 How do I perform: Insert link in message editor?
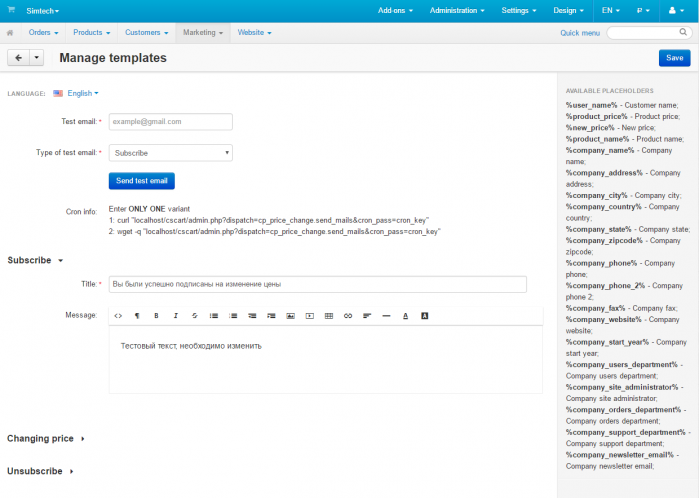[x=348, y=316]
